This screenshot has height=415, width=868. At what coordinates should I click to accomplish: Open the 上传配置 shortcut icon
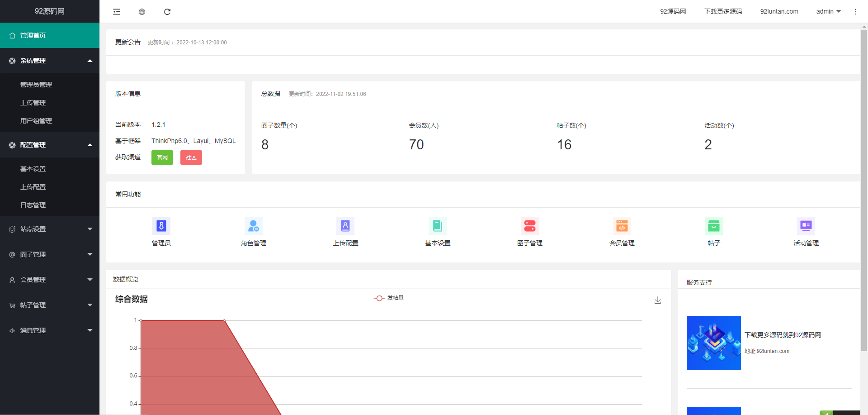[345, 225]
